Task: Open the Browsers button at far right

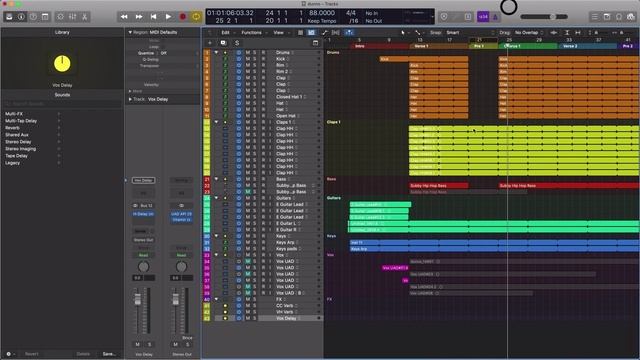Action: (x=631, y=17)
